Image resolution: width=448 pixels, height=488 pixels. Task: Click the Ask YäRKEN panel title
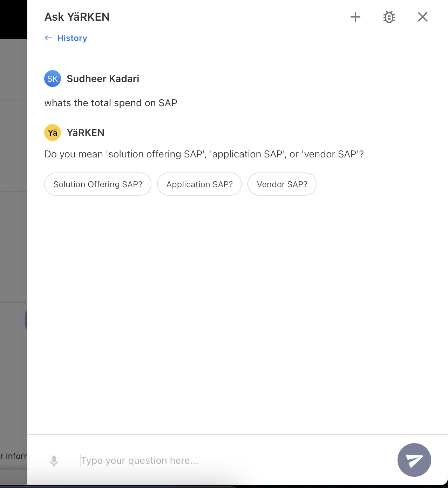click(76, 16)
